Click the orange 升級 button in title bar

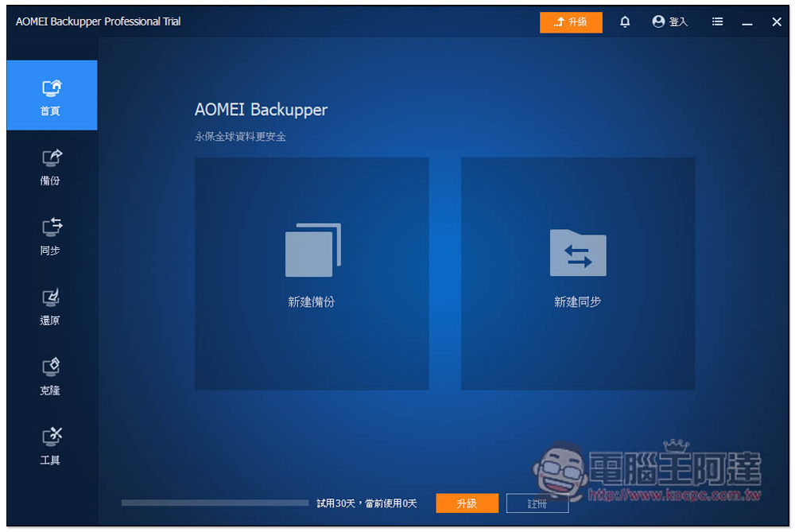[x=571, y=22]
